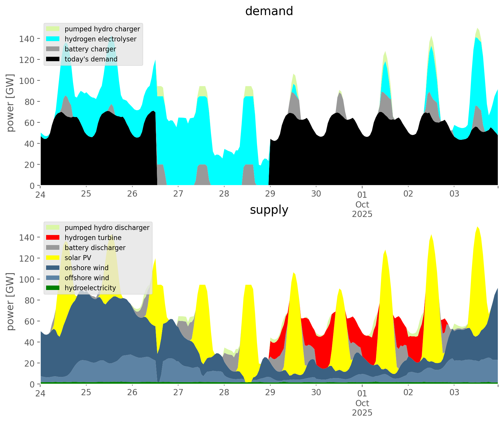Click the yellow solar PV legend swatch
504x423 pixels.
point(53,258)
